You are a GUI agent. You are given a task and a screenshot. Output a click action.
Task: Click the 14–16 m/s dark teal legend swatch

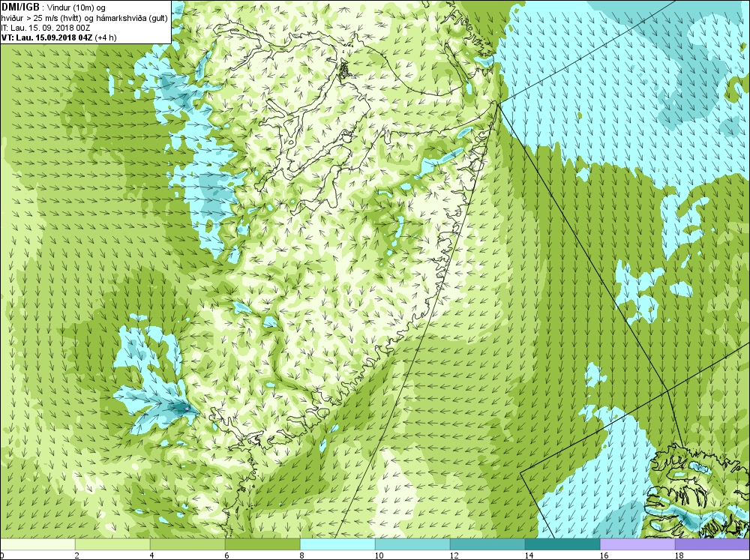tap(562, 544)
